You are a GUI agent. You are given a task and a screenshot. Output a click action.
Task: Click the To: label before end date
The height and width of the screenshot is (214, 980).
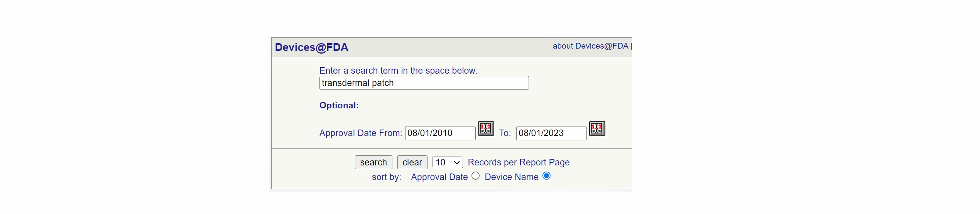pyautogui.click(x=505, y=133)
